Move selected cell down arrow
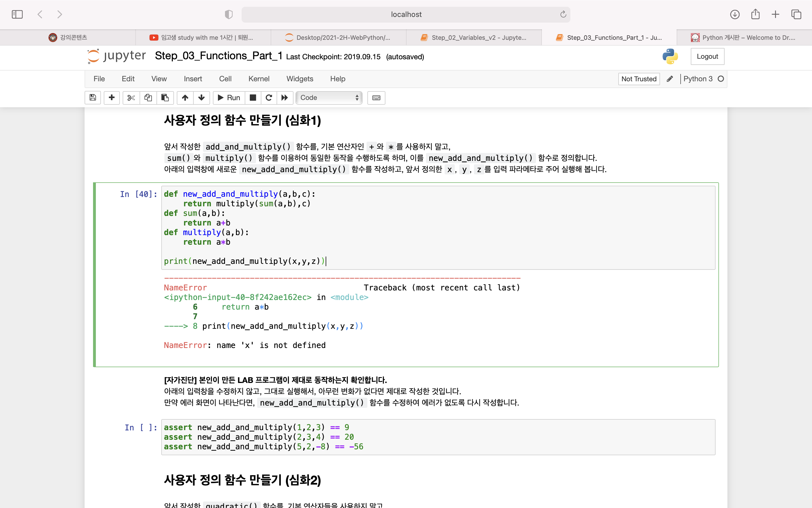The height and width of the screenshot is (508, 812). click(x=202, y=97)
